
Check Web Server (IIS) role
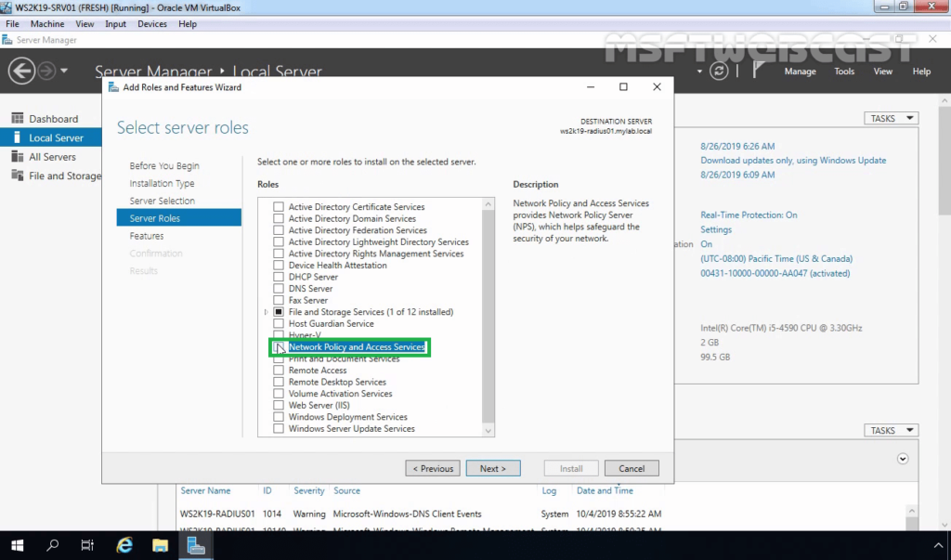(279, 405)
